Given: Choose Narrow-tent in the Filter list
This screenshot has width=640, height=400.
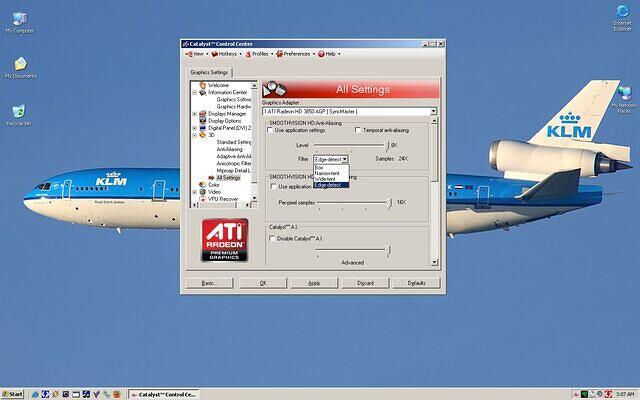Looking at the screenshot, I should (x=331, y=173).
